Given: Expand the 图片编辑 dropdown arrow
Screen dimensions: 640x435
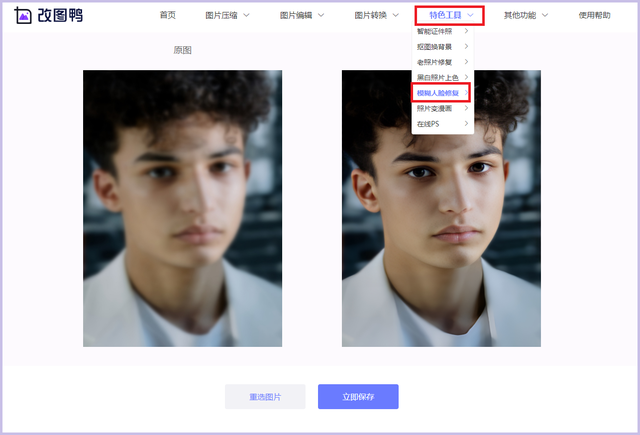Looking at the screenshot, I should (x=321, y=16).
